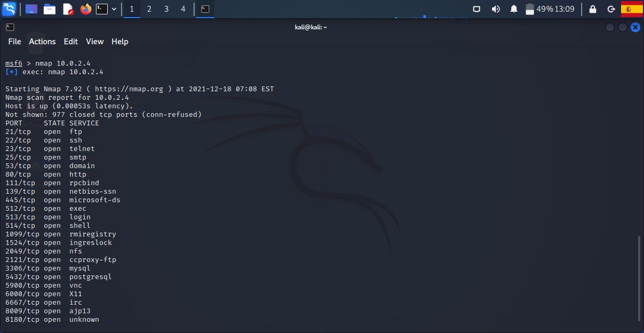Open the Kali dragon applications menu
This screenshot has height=333, width=644.
click(x=9, y=9)
